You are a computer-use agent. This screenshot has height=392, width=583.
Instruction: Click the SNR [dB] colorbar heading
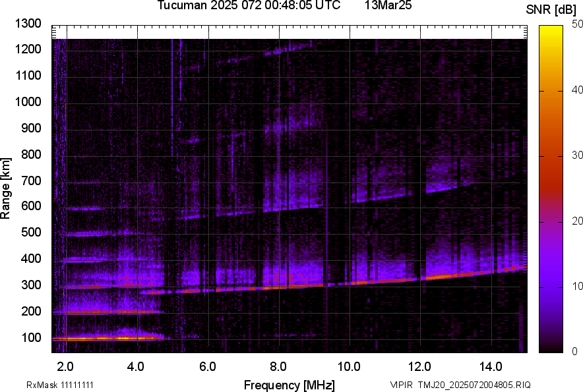tap(551, 9)
